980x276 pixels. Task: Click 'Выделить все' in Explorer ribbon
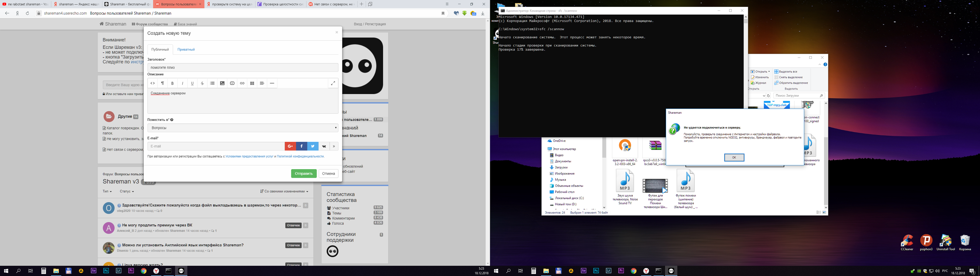pos(786,71)
